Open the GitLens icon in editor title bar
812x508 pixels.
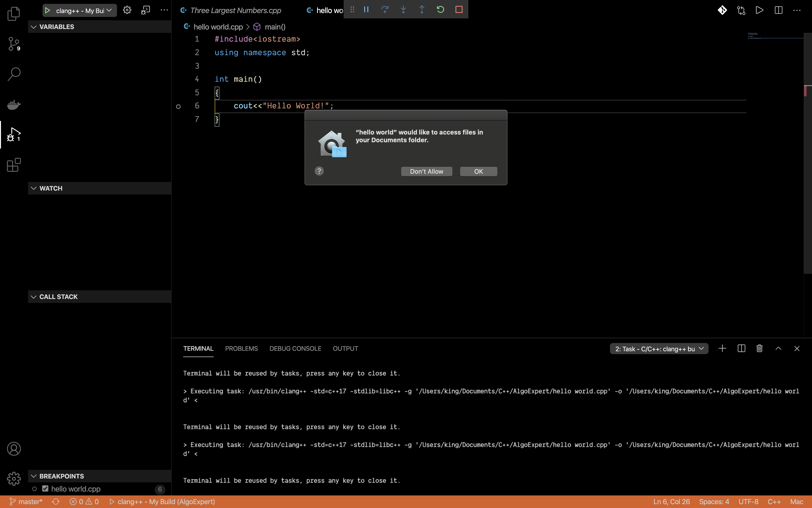coord(722,10)
